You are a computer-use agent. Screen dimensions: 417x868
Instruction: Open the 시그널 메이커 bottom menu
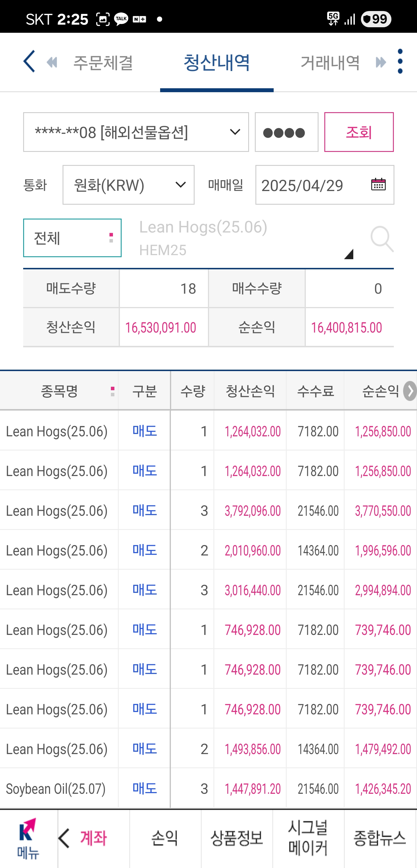pyautogui.click(x=308, y=838)
